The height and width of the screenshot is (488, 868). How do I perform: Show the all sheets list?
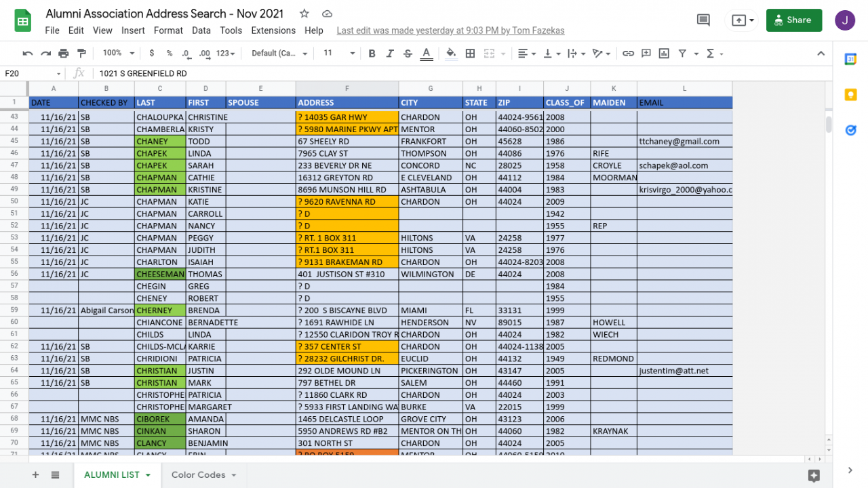(x=55, y=475)
